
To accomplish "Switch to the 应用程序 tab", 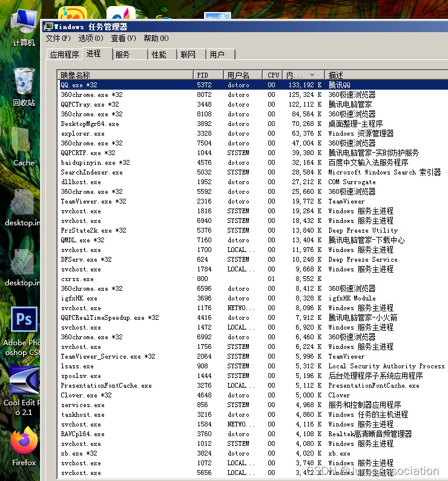I will (x=64, y=55).
